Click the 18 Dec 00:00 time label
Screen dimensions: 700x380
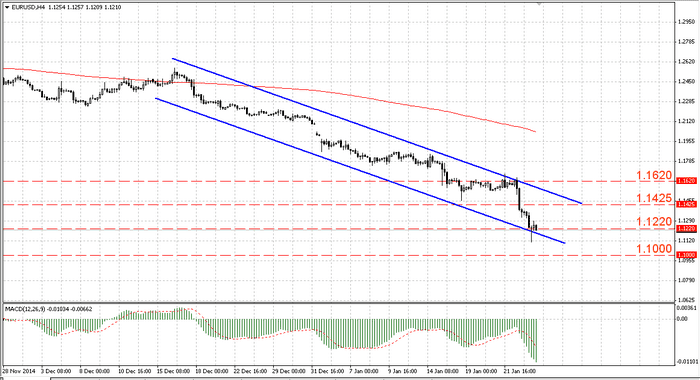[x=212, y=371]
